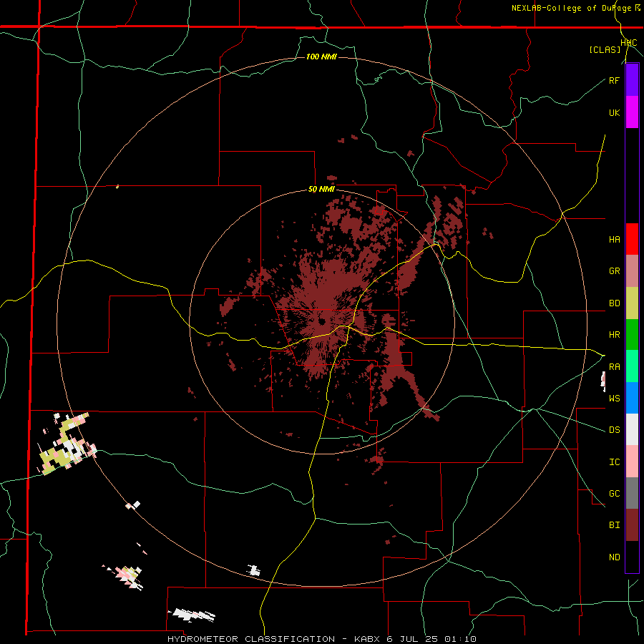Screen dimensions: 644x644
Task: Click the ND legend label
Action: point(614,557)
